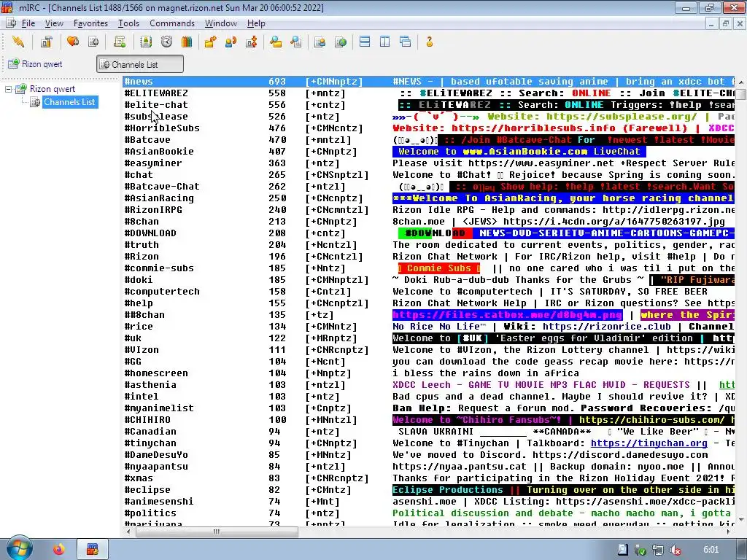Image resolution: width=747 pixels, height=560 pixels.
Task: Click the horizontal scrollbar right arrow
Action: coord(728,532)
